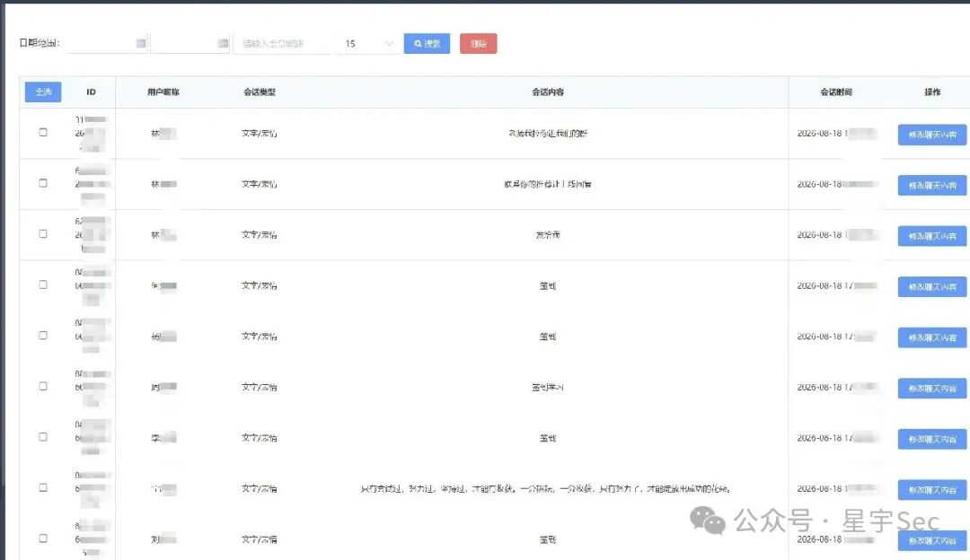
Task: Click the 文字/表情 type cell in 李 row
Action: (260, 438)
